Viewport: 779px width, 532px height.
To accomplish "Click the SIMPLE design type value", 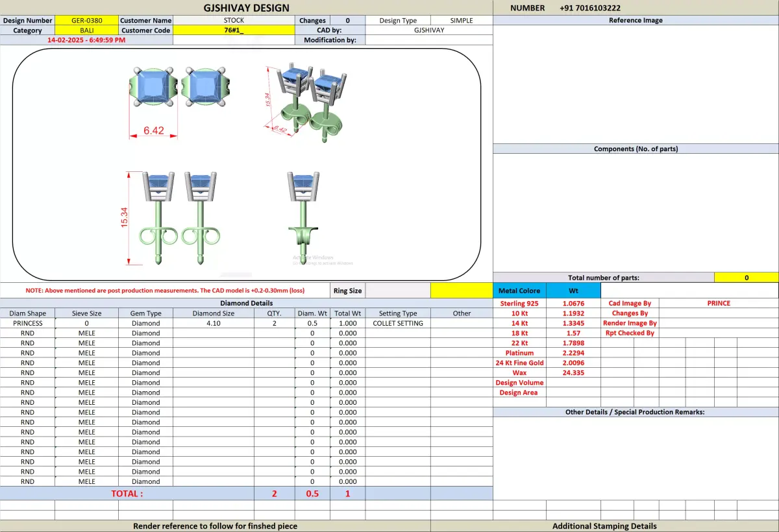I will (462, 20).
